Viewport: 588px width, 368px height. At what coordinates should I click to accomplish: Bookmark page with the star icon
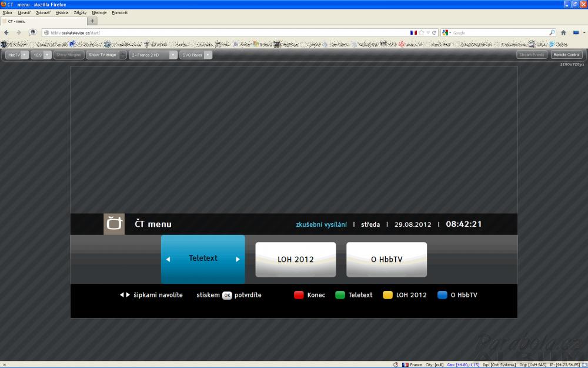coord(422,32)
